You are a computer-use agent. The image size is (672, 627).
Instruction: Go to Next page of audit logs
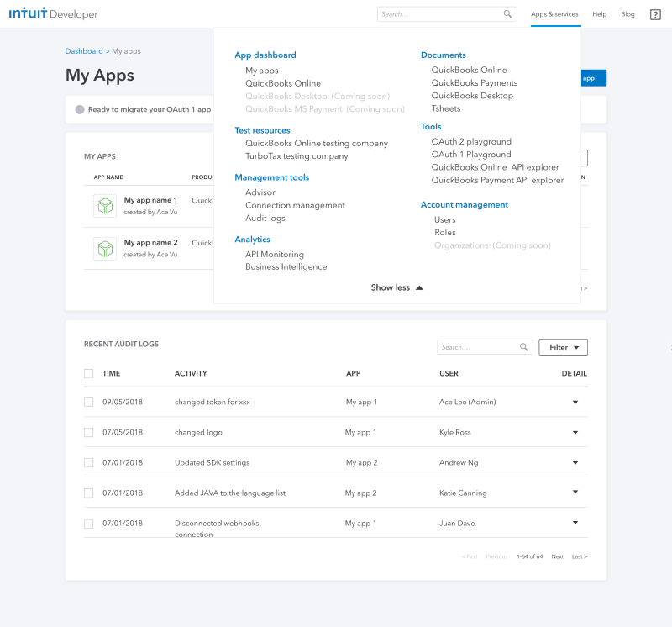(557, 556)
